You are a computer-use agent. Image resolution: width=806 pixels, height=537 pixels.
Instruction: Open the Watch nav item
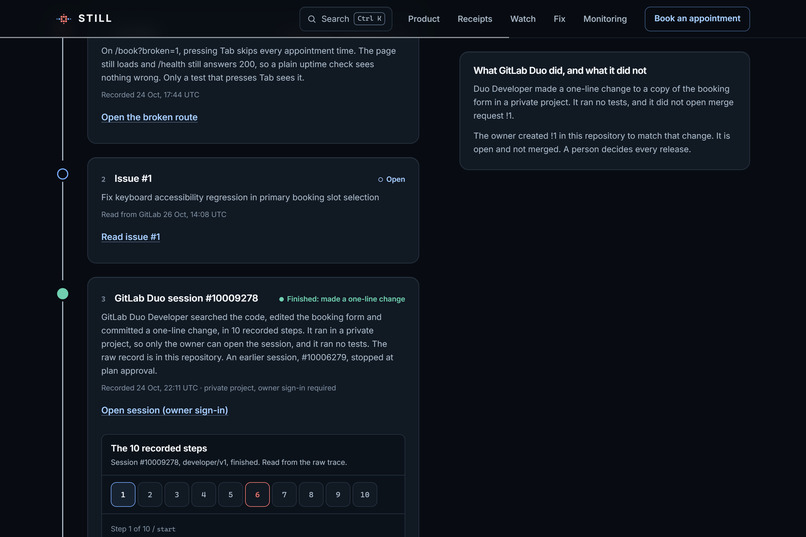coord(523,19)
